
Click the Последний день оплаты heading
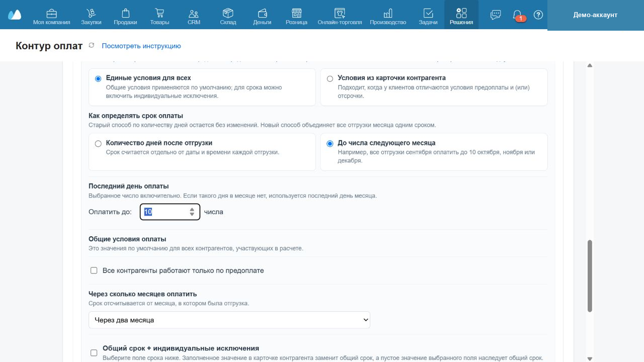pos(129,186)
